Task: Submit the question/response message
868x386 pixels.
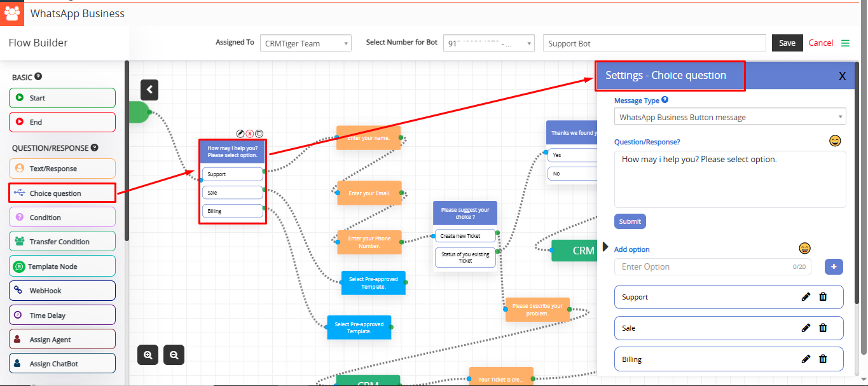Action: point(630,221)
